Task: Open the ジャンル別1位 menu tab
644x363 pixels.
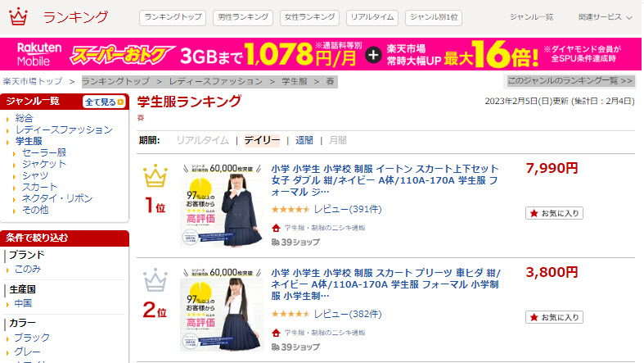Action: point(434,18)
